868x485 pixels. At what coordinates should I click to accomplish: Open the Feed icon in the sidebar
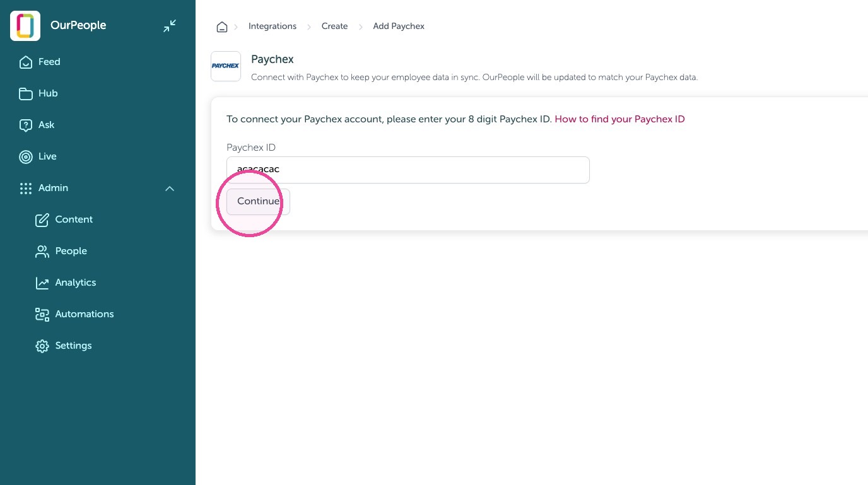point(26,62)
